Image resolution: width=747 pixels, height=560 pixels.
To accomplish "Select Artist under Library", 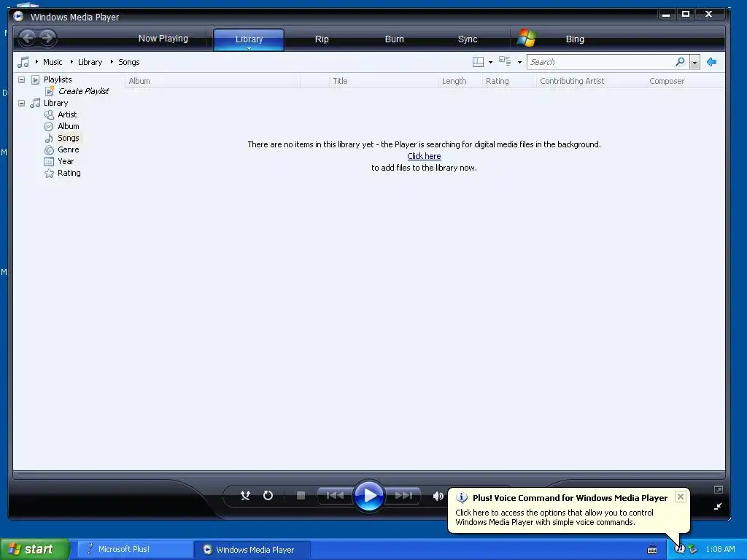I will [x=67, y=114].
